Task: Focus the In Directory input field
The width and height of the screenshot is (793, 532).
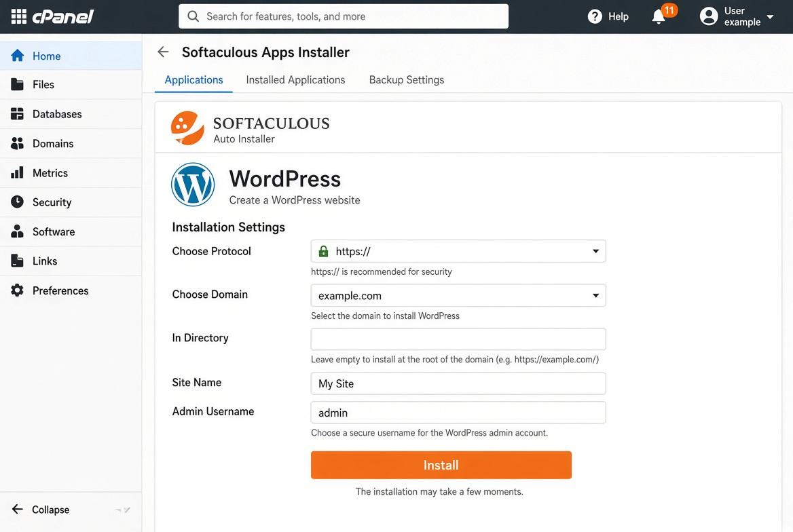Action: [x=458, y=339]
